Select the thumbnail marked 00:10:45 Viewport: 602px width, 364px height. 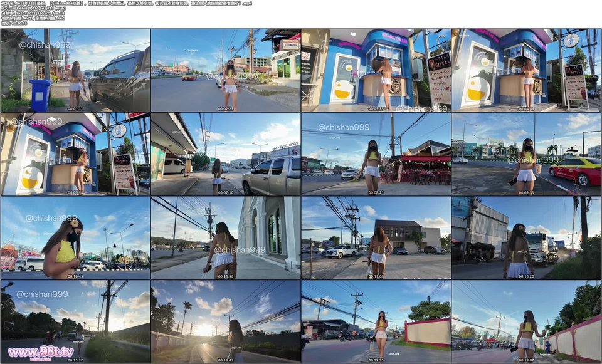click(x=75, y=238)
